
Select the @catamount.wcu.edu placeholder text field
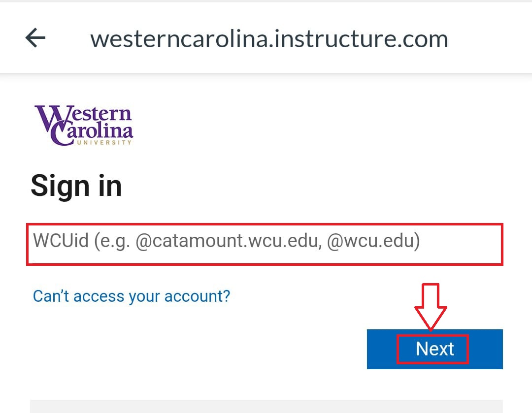(x=265, y=244)
